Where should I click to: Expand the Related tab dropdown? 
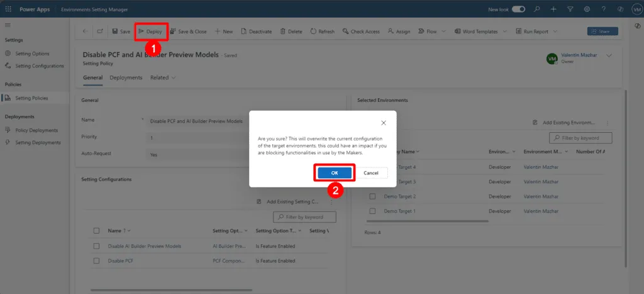pyautogui.click(x=163, y=77)
